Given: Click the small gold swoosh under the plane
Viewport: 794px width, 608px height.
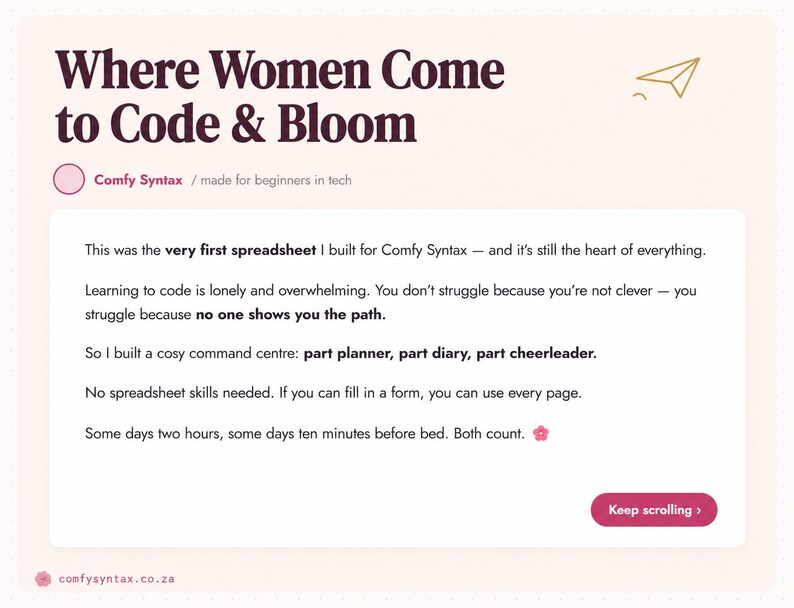Looking at the screenshot, I should pyautogui.click(x=640, y=96).
